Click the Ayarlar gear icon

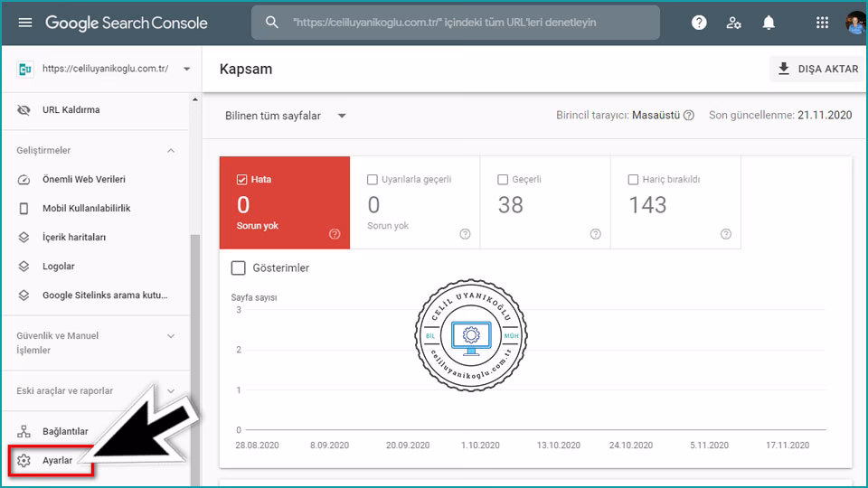click(x=24, y=461)
